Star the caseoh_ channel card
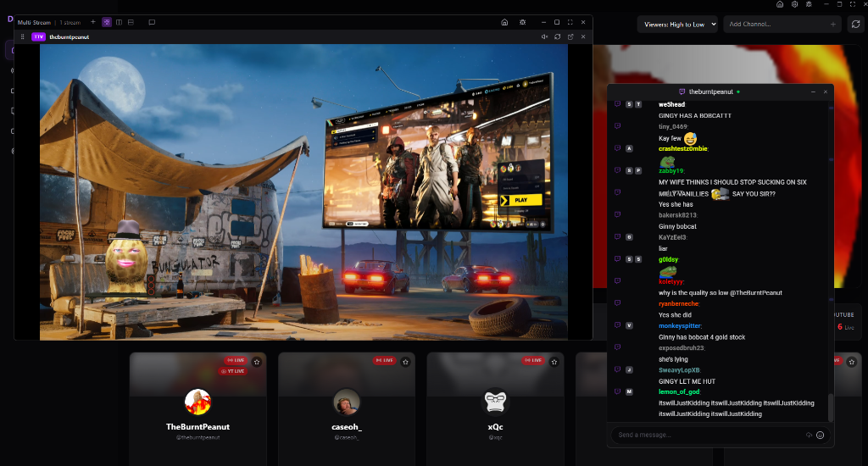Viewport: 868px width, 466px height. tap(405, 362)
